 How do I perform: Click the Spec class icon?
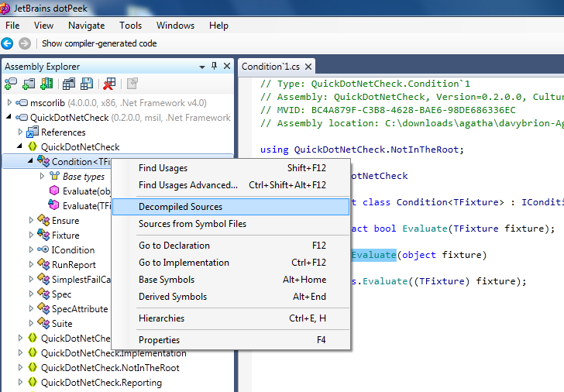point(43,294)
